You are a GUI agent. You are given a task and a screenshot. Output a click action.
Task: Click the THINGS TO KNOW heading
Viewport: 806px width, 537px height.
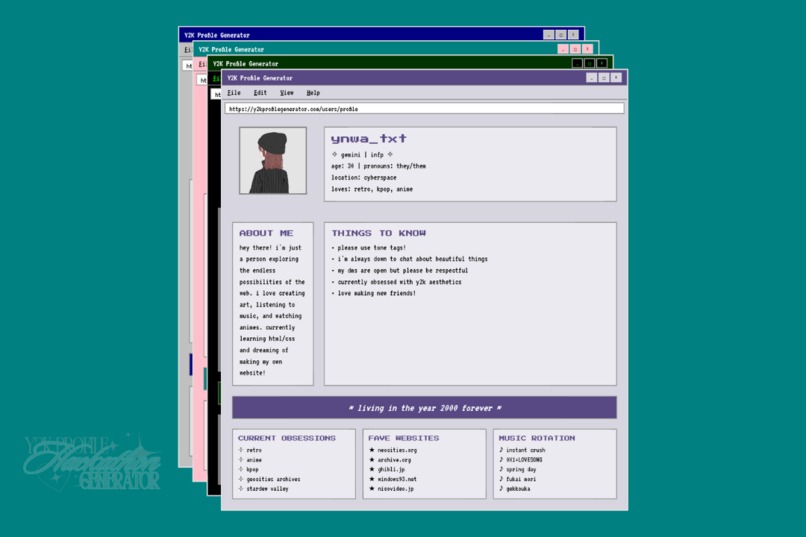pyautogui.click(x=378, y=233)
